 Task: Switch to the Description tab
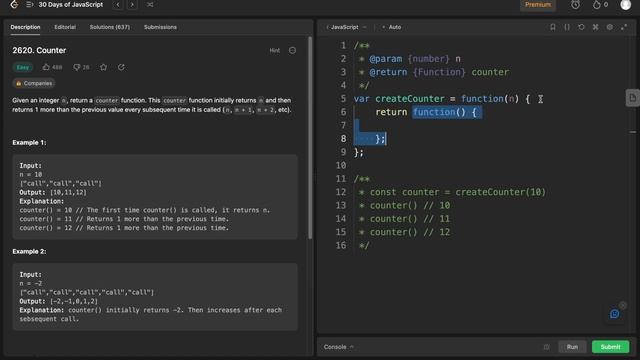[x=25, y=27]
